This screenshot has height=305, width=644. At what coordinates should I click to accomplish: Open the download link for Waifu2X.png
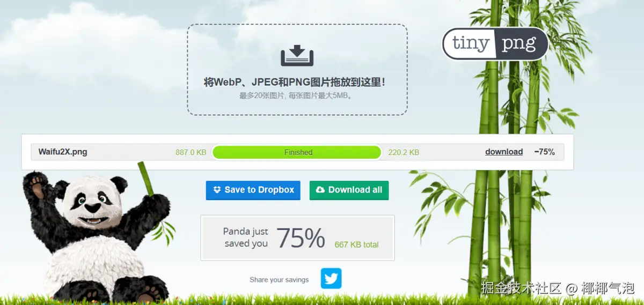[504, 152]
